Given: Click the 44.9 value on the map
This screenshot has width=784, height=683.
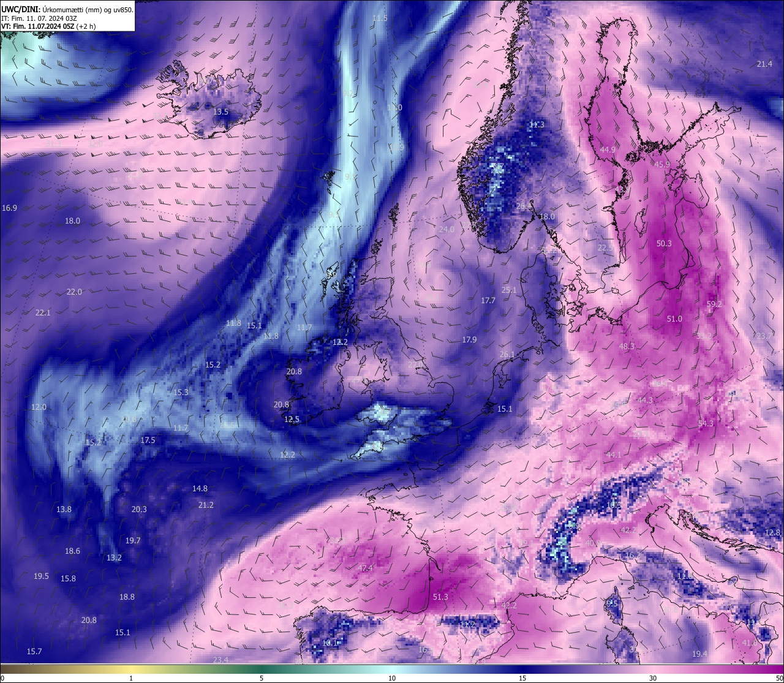Looking at the screenshot, I should pos(608,150).
